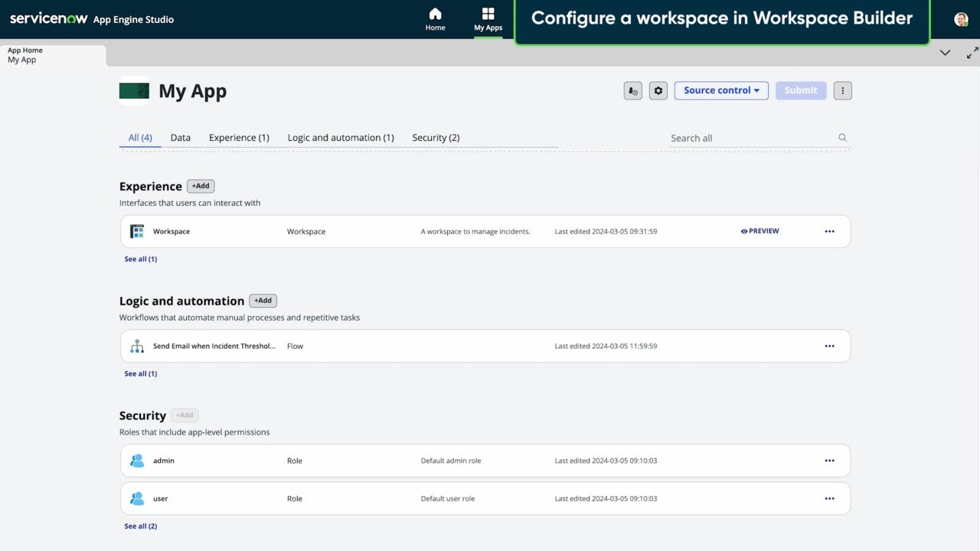Preview the Workspace experience
Screen dimensions: 980x551
pyautogui.click(x=759, y=230)
